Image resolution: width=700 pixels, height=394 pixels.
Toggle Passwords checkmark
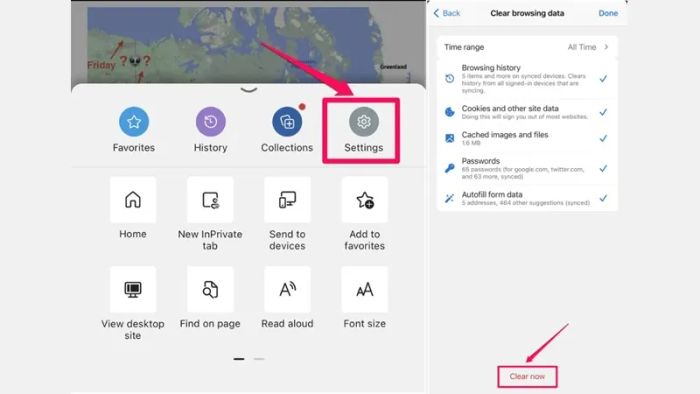603,168
